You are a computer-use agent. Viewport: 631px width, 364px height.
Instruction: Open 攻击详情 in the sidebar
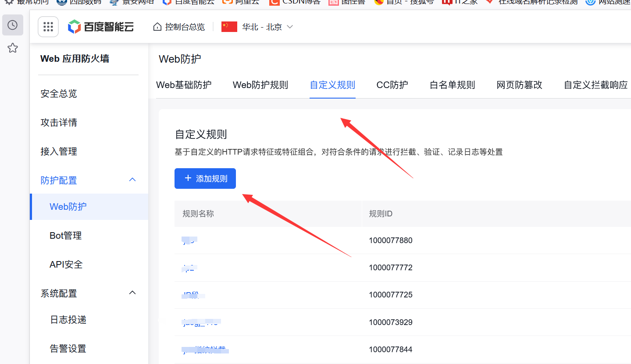[59, 123]
